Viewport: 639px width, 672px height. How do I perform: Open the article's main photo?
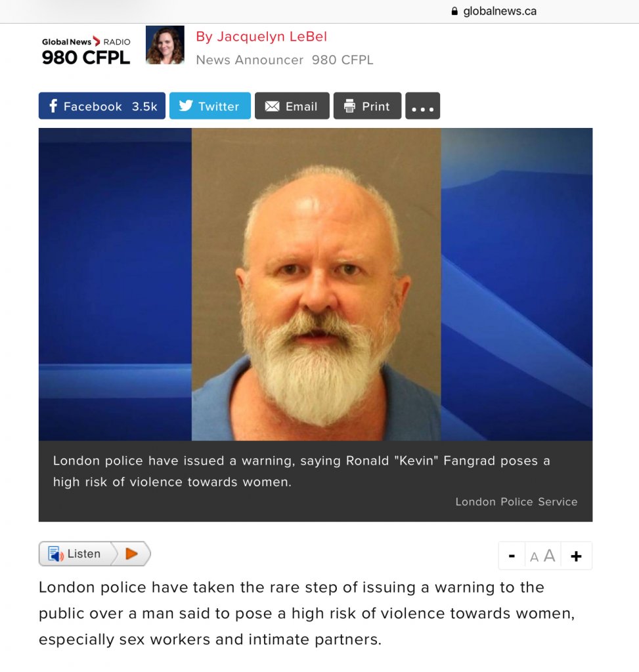pos(316,284)
